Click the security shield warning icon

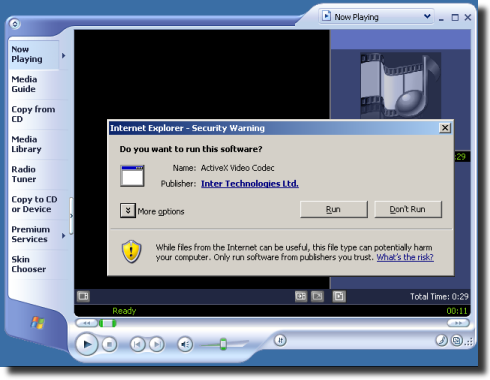[131, 252]
